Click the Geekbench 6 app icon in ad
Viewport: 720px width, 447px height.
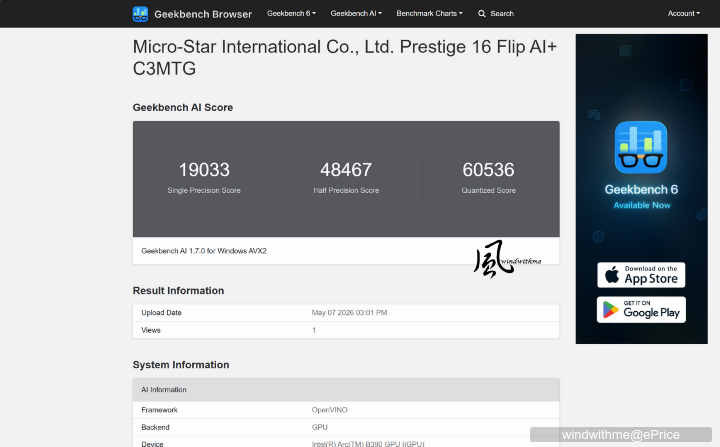click(x=641, y=147)
